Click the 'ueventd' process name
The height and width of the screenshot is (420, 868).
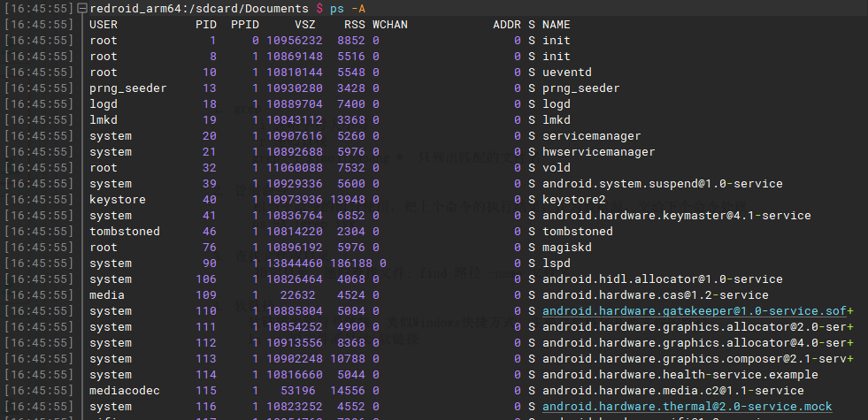(x=567, y=73)
